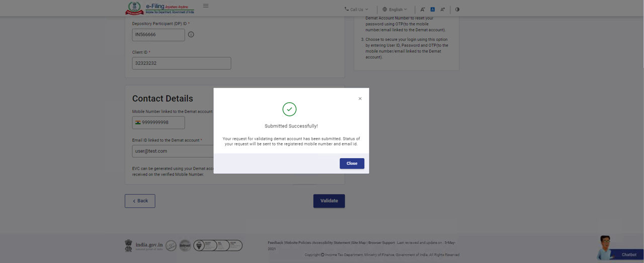The height and width of the screenshot is (263, 644).
Task: Expand the Call Us dropdown
Action: (356, 10)
